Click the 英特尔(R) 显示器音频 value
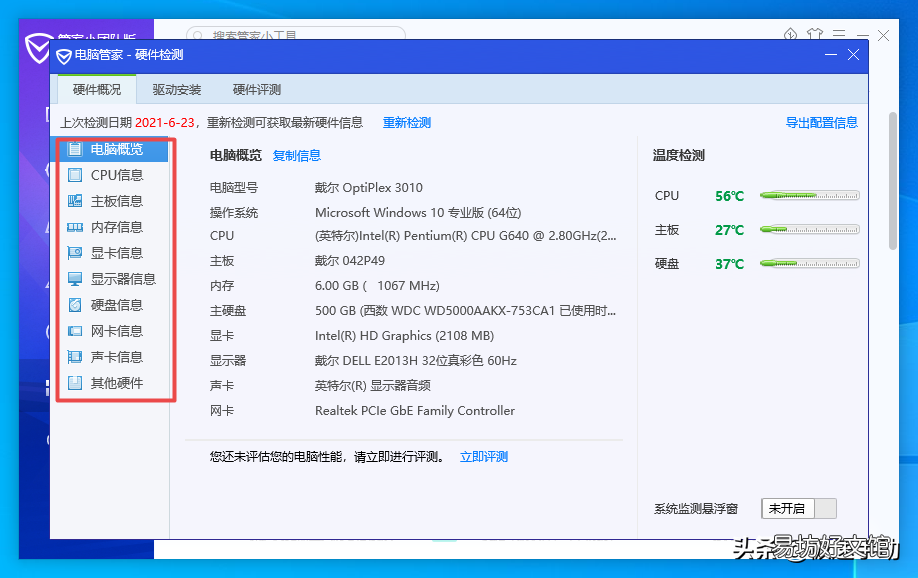This screenshot has height=578, width=918. 373,386
